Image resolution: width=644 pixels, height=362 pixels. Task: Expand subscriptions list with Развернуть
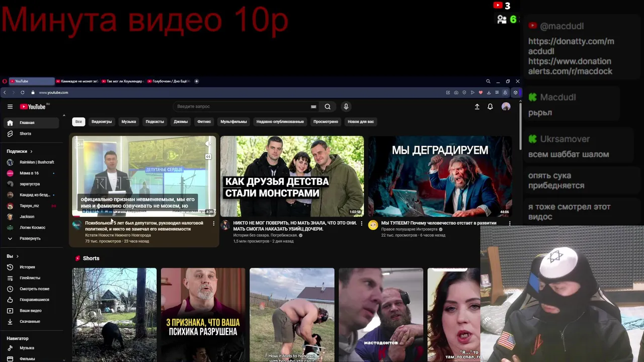click(31, 238)
